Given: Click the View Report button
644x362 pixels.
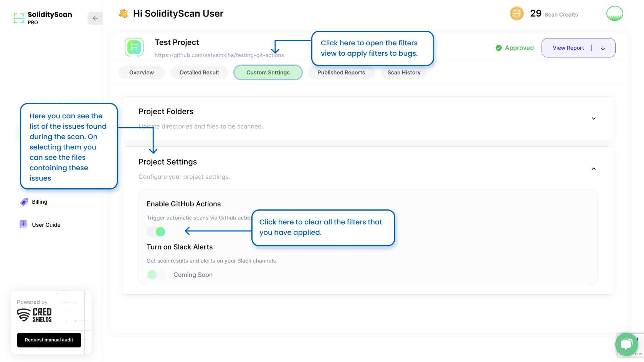Looking at the screenshot, I should (x=568, y=48).
